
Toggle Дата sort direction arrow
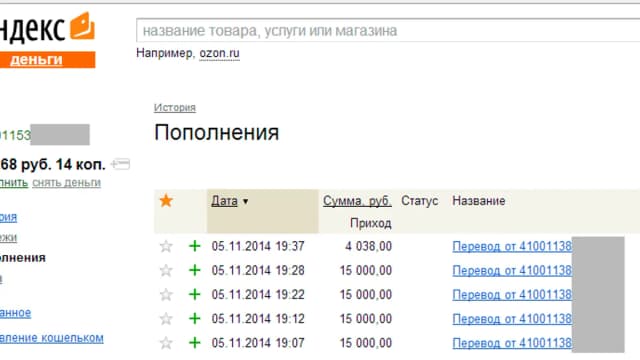(x=245, y=201)
